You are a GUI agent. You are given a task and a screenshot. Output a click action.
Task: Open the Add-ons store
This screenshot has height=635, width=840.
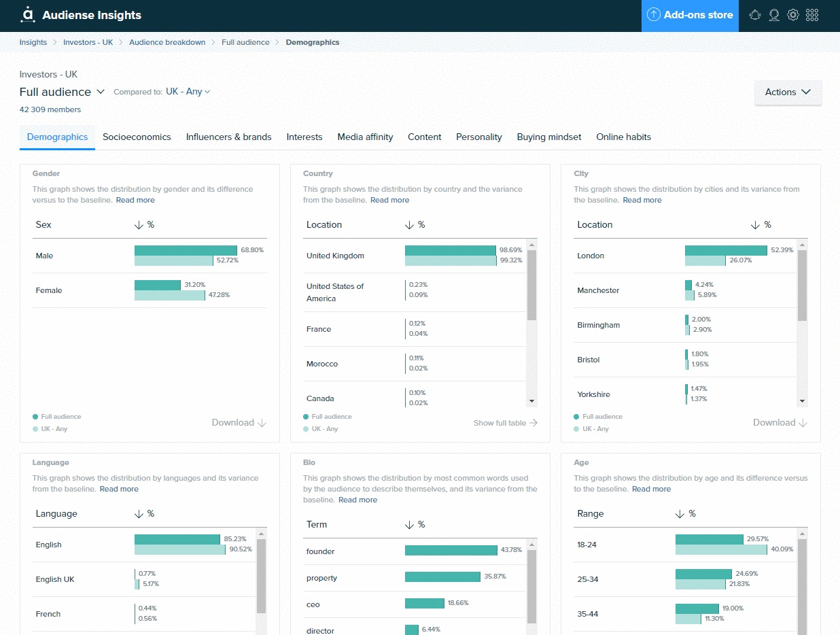[x=690, y=15]
